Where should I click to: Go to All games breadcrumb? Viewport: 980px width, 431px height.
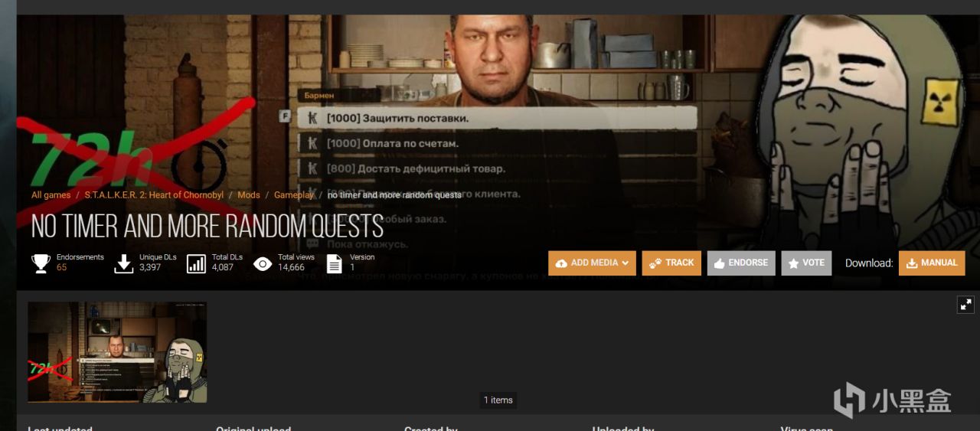coord(51,195)
